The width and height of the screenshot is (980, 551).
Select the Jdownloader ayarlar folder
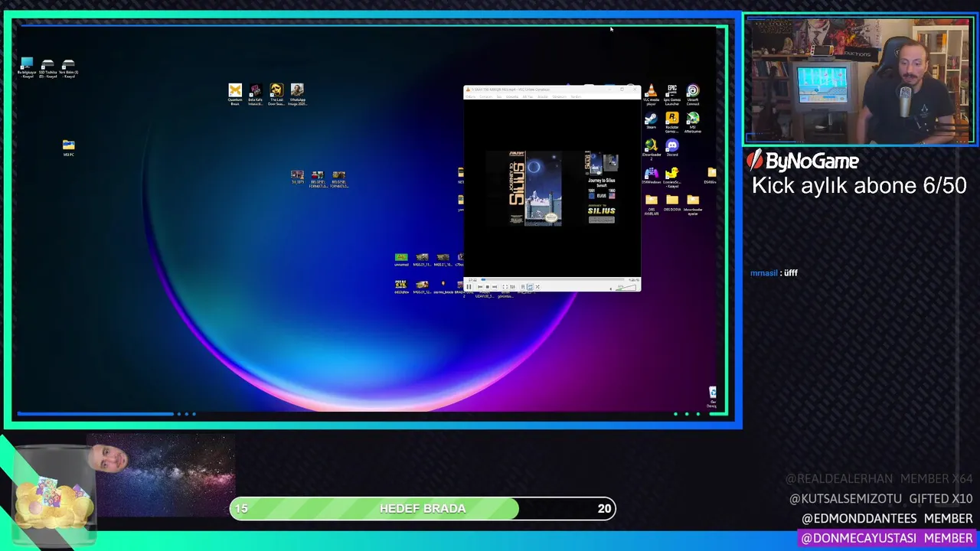(692, 204)
